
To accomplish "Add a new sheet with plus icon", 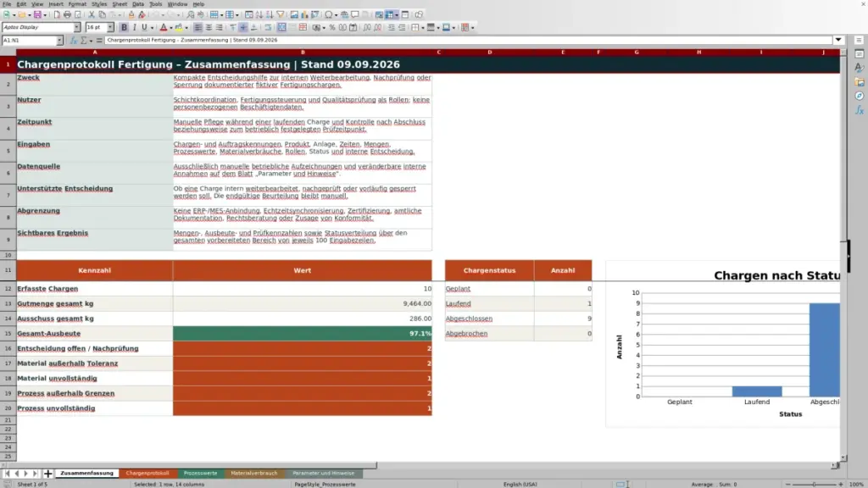I will click(48, 474).
